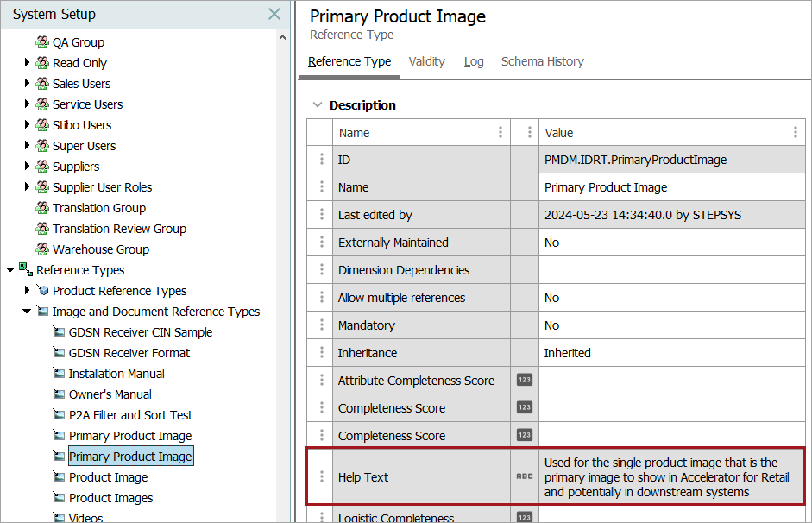Image resolution: width=812 pixels, height=523 pixels.
Task: Open the Name column options menu
Action: [x=500, y=133]
